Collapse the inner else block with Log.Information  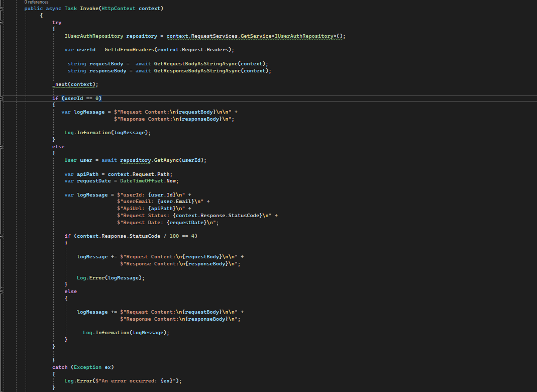pos(2,291)
